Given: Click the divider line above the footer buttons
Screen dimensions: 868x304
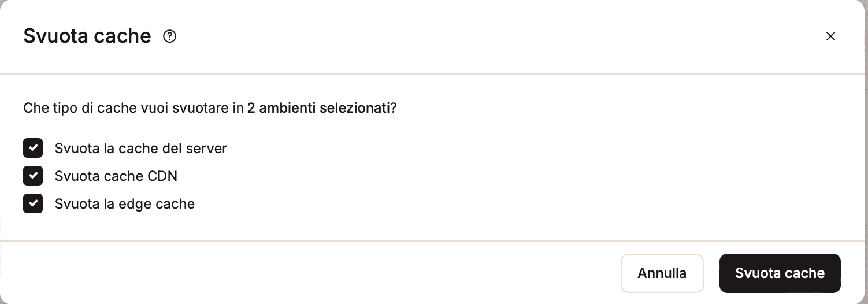Looking at the screenshot, I should [432, 240].
